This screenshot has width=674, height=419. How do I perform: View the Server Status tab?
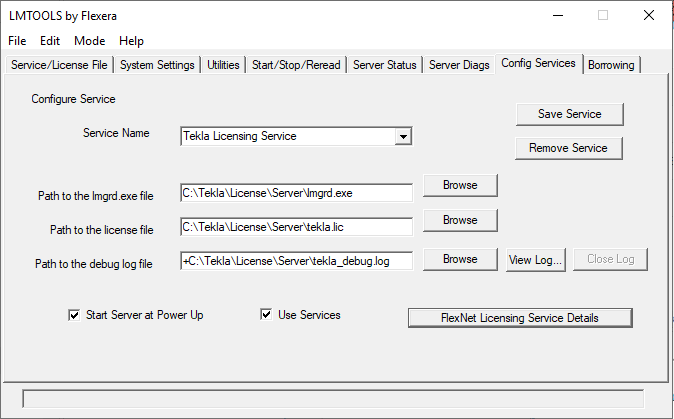pyautogui.click(x=384, y=65)
